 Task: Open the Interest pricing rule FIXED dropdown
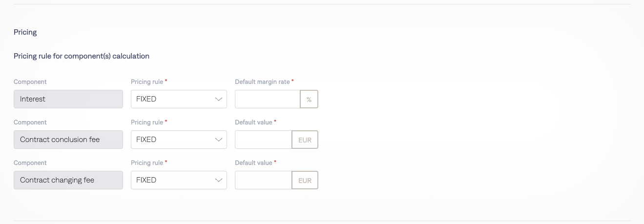pos(174,99)
